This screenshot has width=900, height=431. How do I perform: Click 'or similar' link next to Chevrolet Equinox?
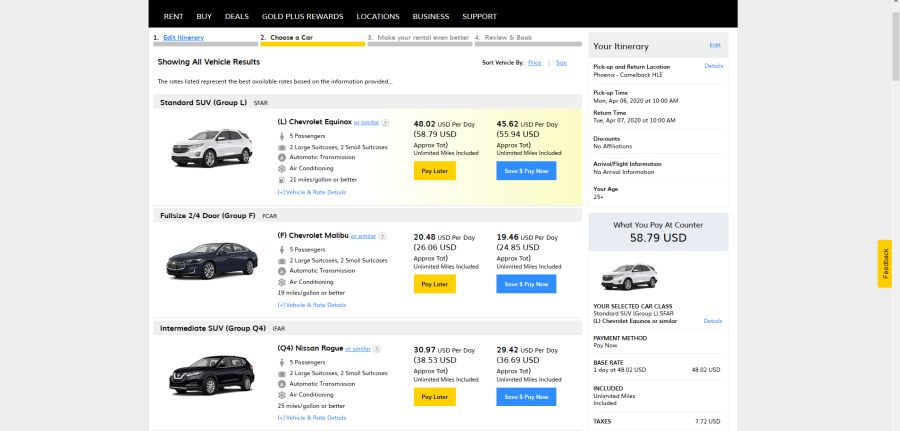366,122
